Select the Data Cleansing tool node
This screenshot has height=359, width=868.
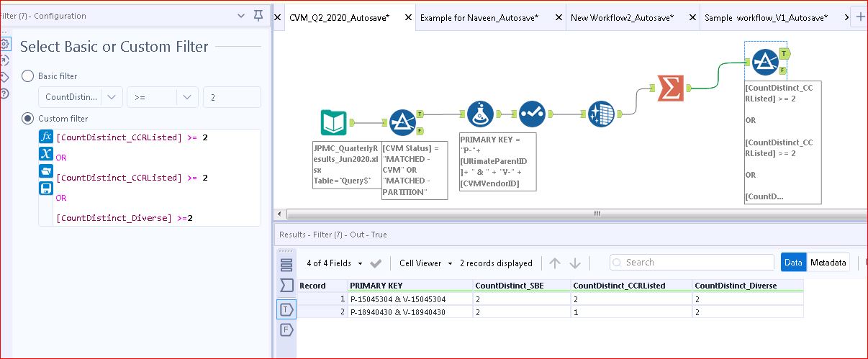tap(600, 114)
